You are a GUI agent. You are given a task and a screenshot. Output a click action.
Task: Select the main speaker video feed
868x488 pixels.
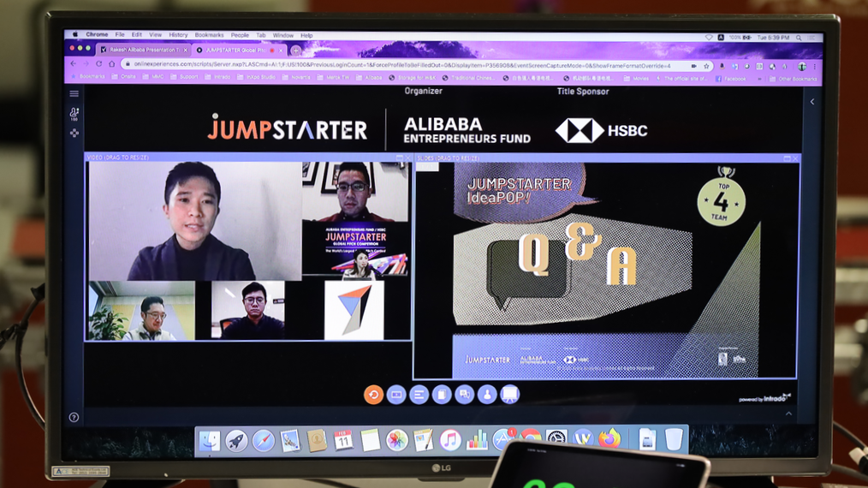[x=195, y=221]
